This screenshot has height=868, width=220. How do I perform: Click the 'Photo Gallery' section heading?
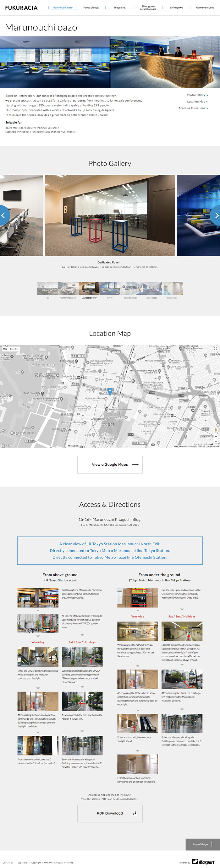pos(110,163)
